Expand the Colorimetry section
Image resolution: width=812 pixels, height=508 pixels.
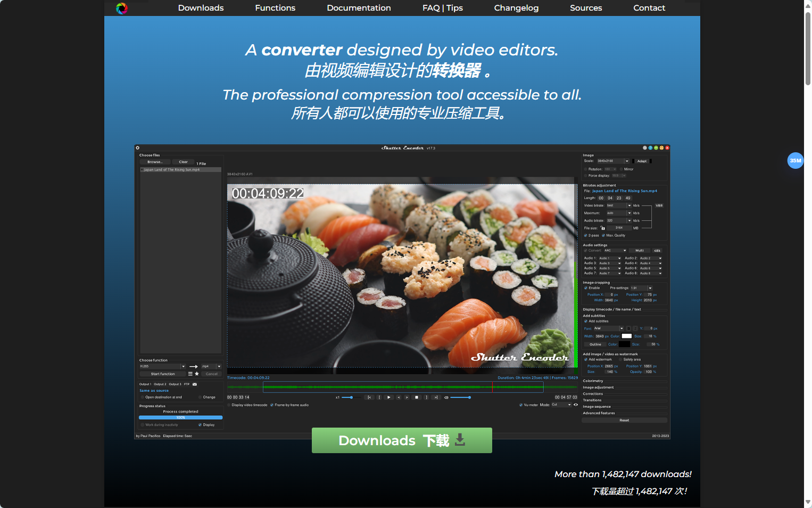point(593,381)
